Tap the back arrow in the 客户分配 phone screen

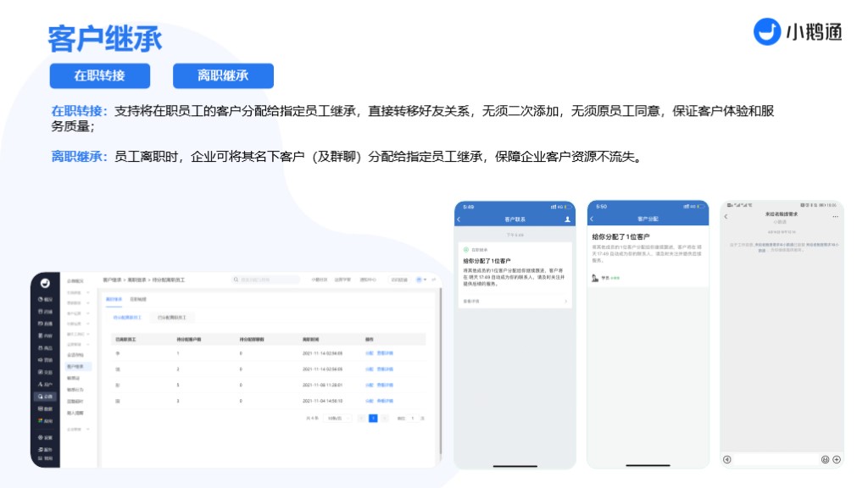click(592, 219)
